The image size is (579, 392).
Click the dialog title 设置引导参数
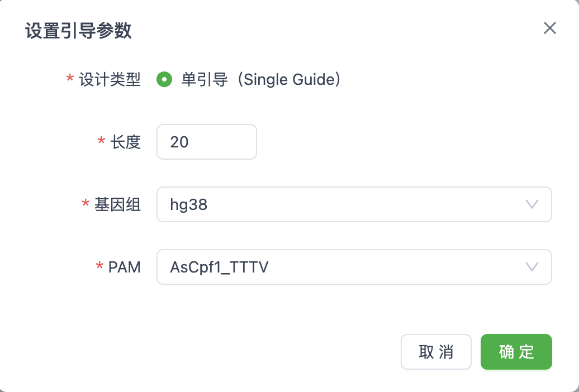point(78,31)
